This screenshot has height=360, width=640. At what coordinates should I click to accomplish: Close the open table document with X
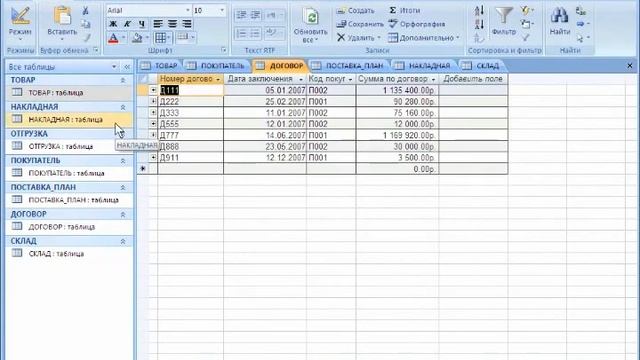point(630,65)
